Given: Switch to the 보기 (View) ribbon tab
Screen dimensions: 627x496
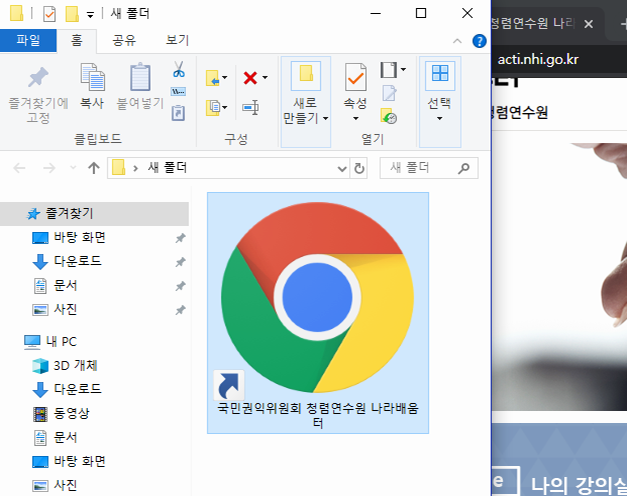Looking at the screenshot, I should click(177, 40).
